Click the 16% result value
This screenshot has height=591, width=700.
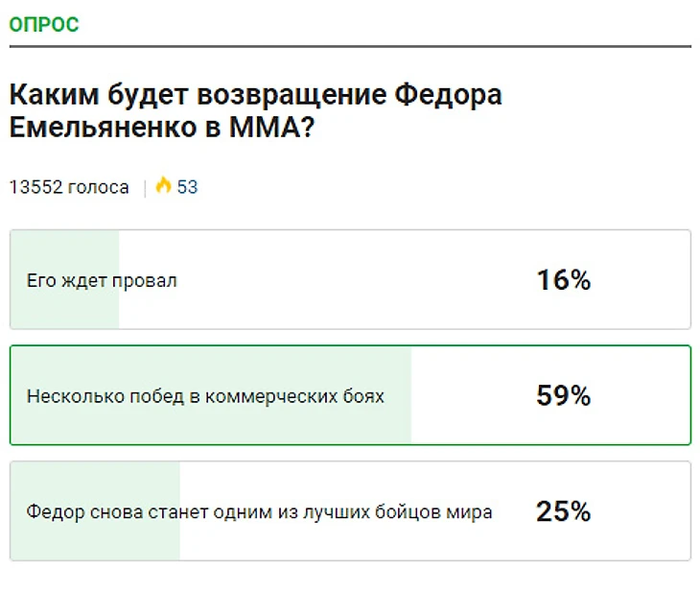[564, 280]
